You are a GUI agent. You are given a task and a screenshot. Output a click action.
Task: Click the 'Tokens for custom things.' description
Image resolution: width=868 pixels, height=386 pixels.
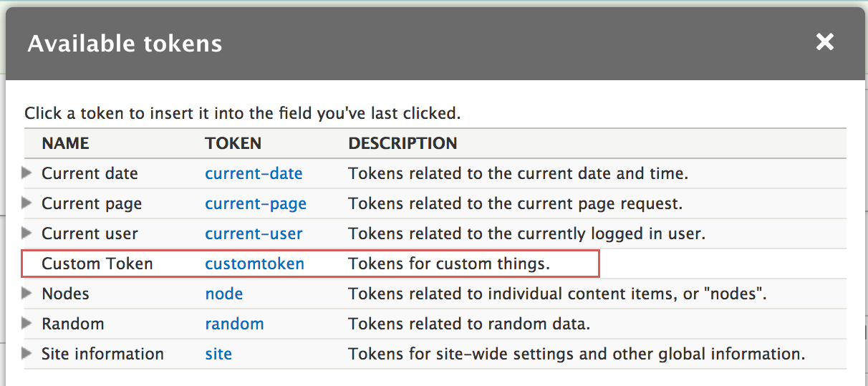pos(449,264)
